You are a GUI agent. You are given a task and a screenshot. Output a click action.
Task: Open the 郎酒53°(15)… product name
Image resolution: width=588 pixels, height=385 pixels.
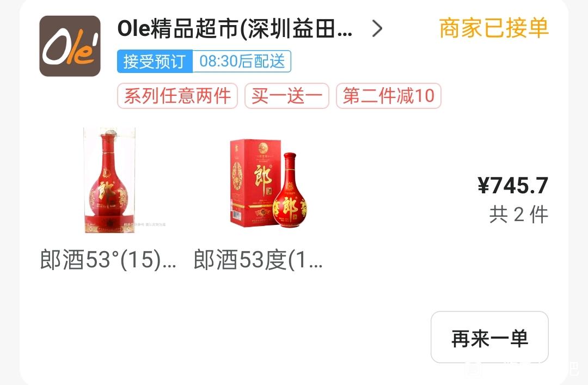tap(108, 260)
